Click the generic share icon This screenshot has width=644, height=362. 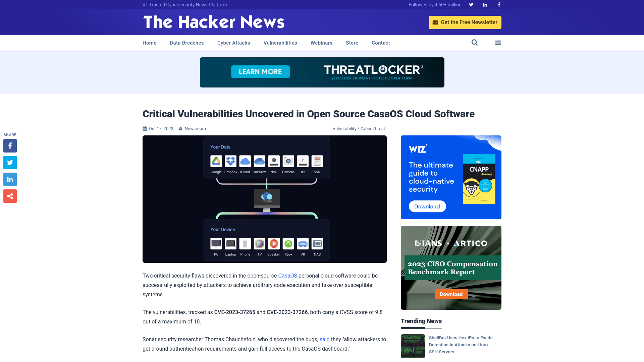pos(10,196)
